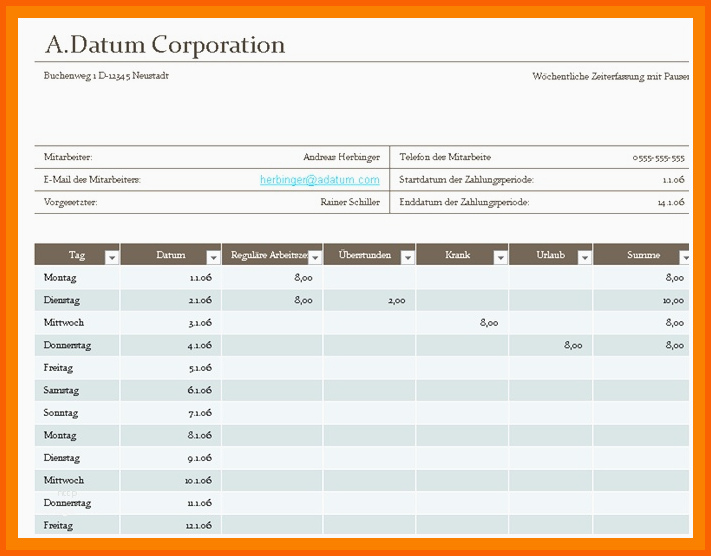711x556 pixels.
Task: Open the Überstunden column filter dropdown
Action: coord(408,258)
